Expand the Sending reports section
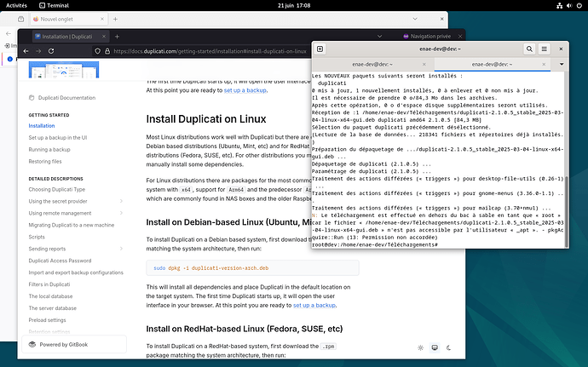The height and width of the screenshot is (367, 588). coord(121,249)
